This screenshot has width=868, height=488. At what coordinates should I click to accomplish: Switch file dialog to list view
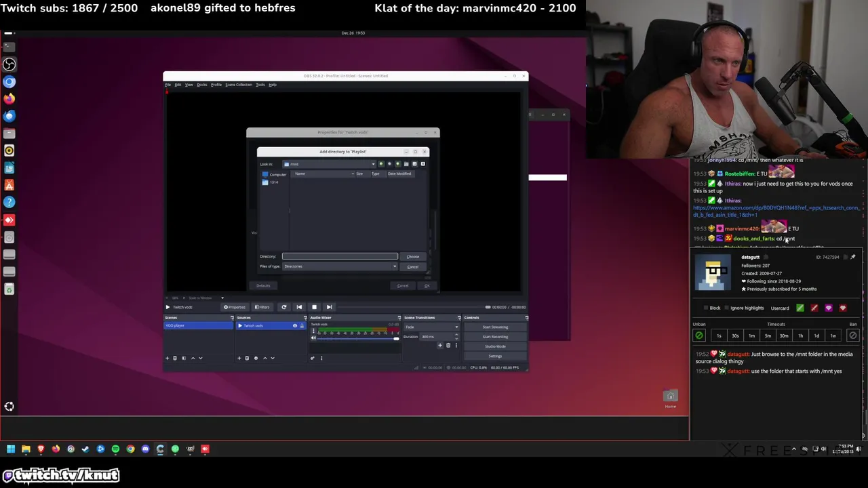pos(414,164)
